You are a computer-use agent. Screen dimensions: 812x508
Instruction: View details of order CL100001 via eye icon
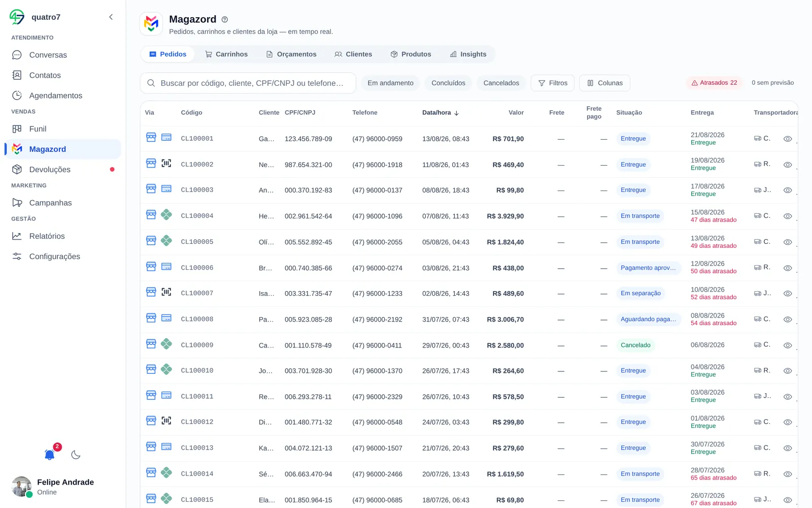pyautogui.click(x=788, y=139)
